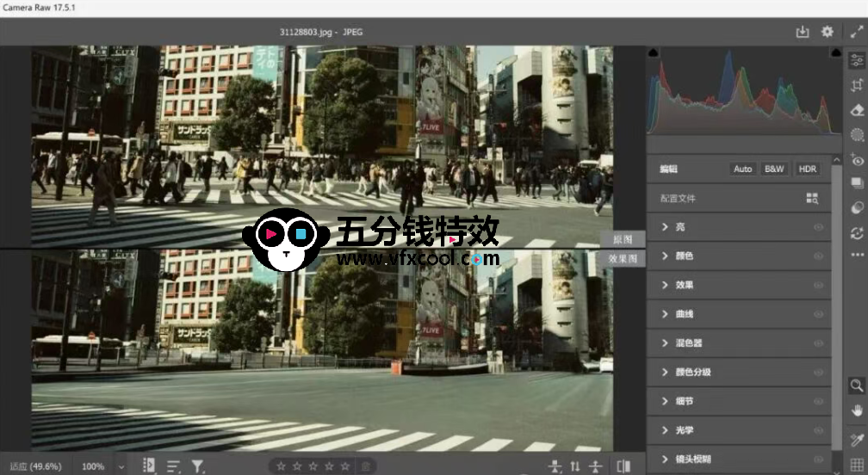Screen dimensions: 868x475
Task: Select the Red Eye removal tool
Action: coord(856,160)
